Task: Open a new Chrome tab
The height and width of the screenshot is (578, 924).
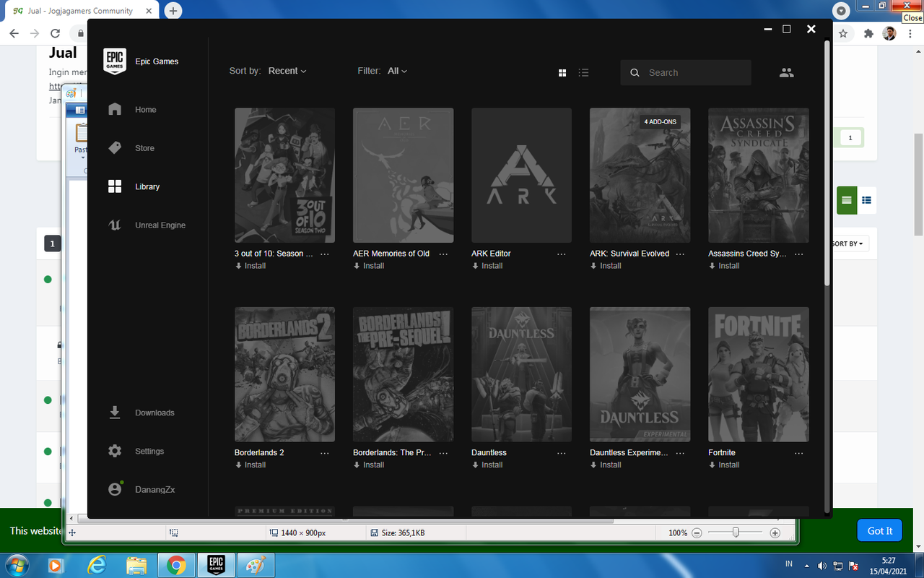Action: pyautogui.click(x=173, y=11)
